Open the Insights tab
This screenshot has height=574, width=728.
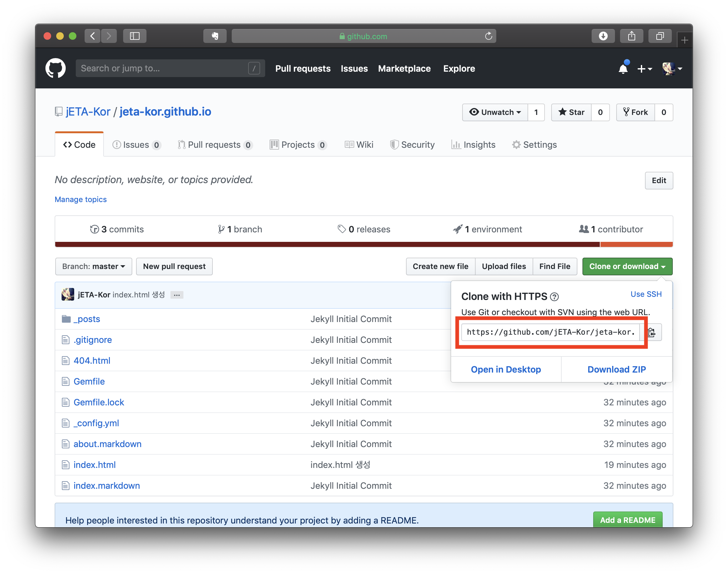(x=473, y=145)
